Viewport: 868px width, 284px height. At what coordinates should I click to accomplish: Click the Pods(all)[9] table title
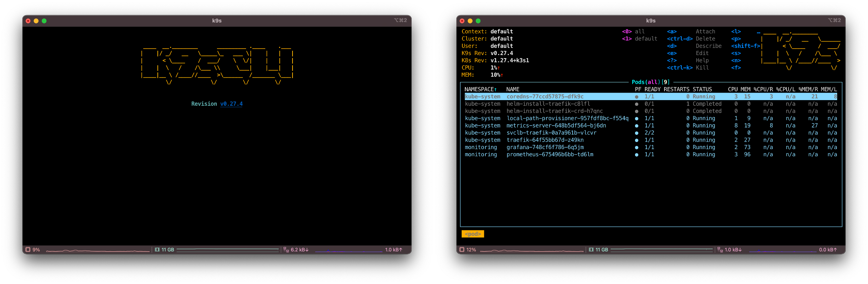[651, 82]
